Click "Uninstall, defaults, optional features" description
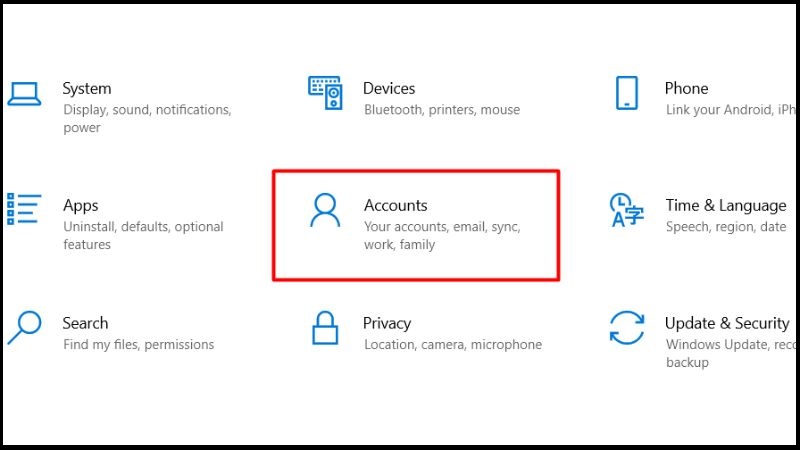 coord(143,236)
